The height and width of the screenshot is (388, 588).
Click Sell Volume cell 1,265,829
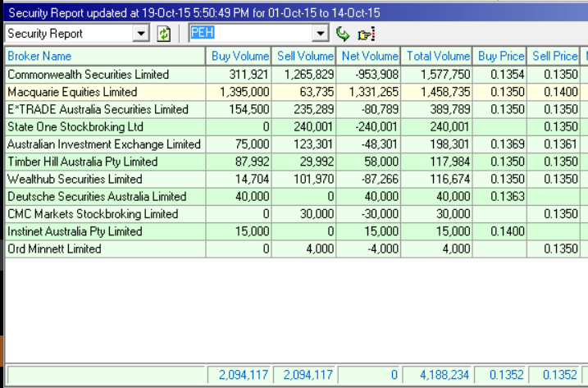[x=303, y=75]
